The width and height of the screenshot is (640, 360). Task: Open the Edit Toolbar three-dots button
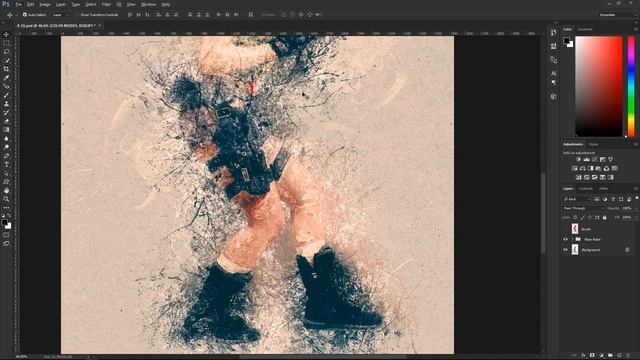pos(6,207)
